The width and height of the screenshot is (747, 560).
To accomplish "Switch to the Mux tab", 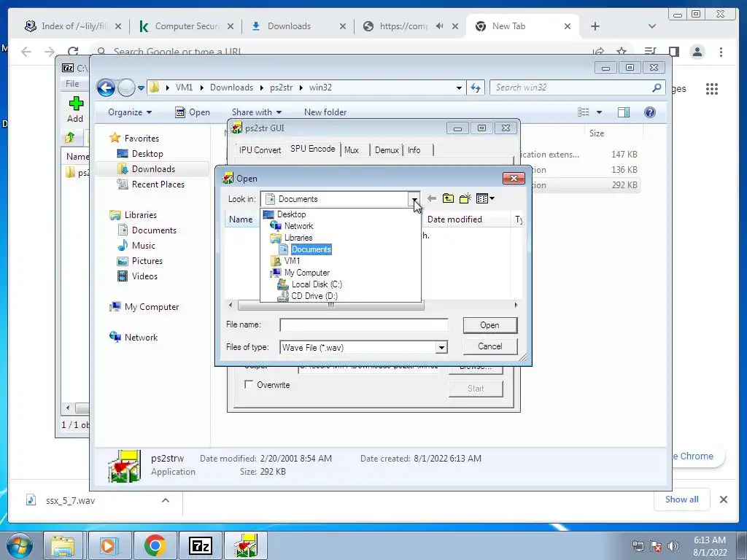I will pyautogui.click(x=352, y=150).
